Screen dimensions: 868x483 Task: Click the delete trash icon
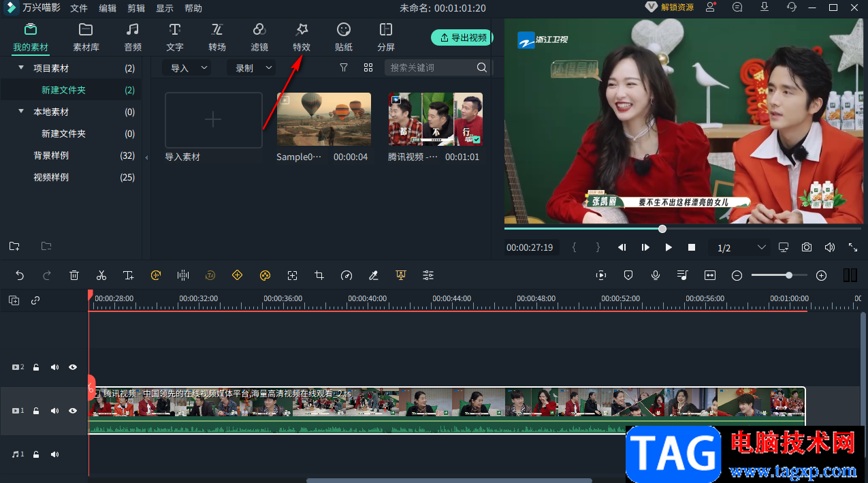tap(74, 275)
